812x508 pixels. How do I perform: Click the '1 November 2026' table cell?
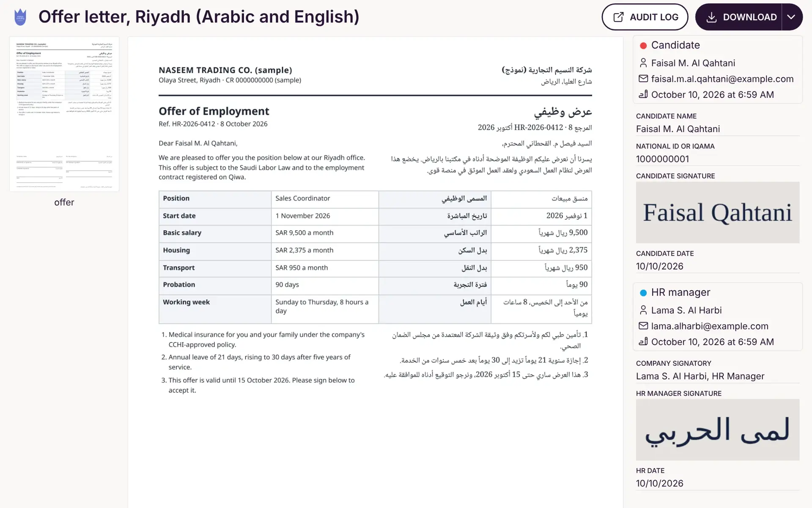coord(325,216)
